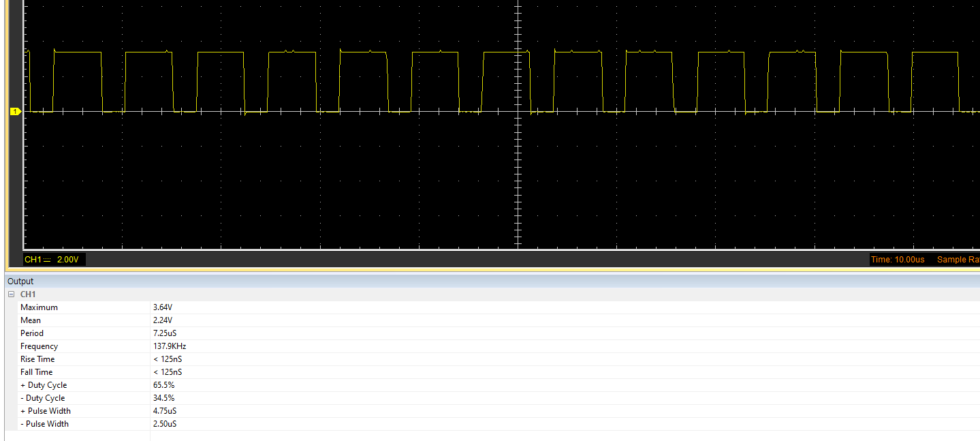Image resolution: width=980 pixels, height=441 pixels.
Task: Collapse the CH1 measurements group
Action: (10, 294)
